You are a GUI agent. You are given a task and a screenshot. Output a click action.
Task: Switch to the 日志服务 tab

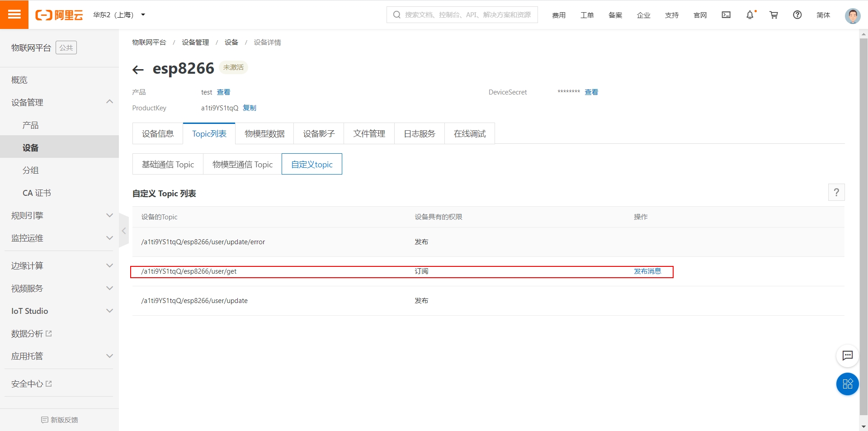pos(420,133)
